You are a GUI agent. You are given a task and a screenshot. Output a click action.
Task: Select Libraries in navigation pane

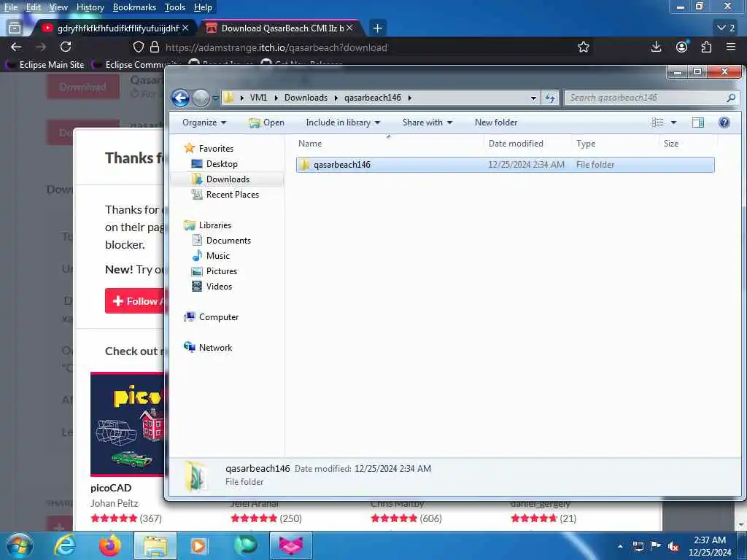pos(215,225)
